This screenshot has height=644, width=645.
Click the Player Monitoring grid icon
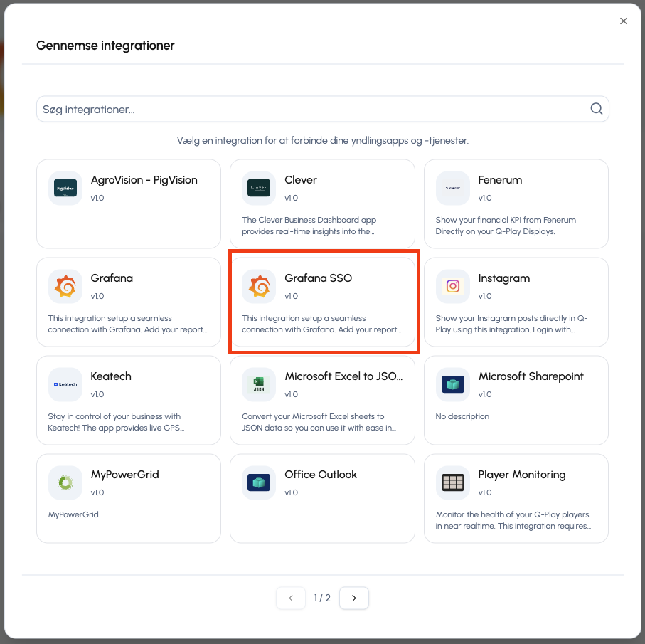[452, 482]
